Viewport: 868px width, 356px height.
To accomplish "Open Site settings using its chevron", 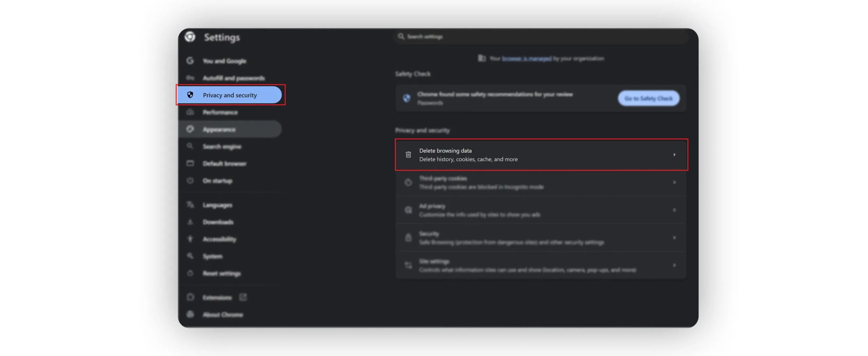I will coord(674,265).
